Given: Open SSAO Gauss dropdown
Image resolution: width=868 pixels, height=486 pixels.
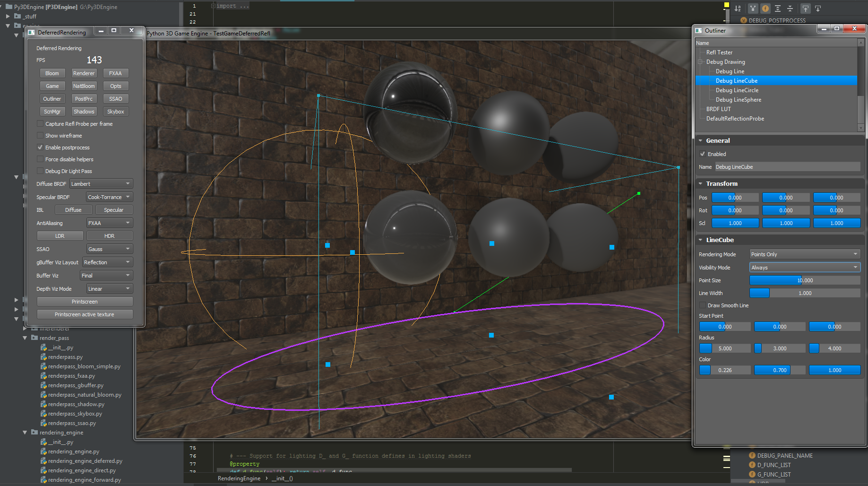Looking at the screenshot, I should click(109, 249).
